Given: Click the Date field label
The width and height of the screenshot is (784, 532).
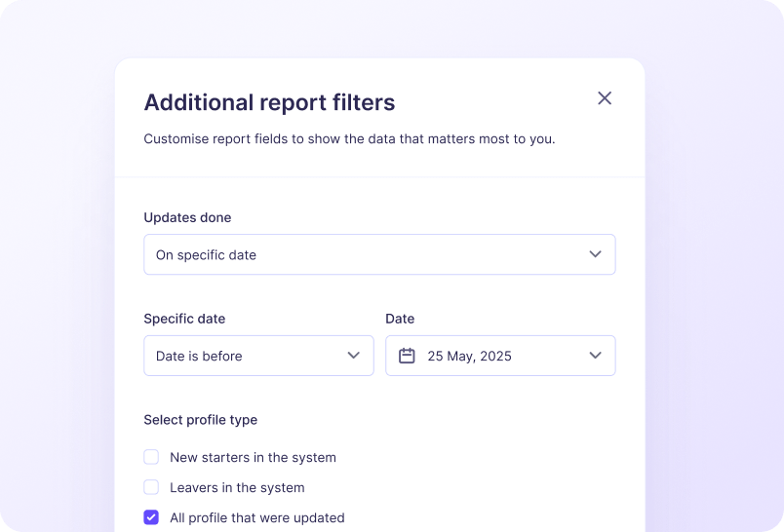Looking at the screenshot, I should coord(400,319).
